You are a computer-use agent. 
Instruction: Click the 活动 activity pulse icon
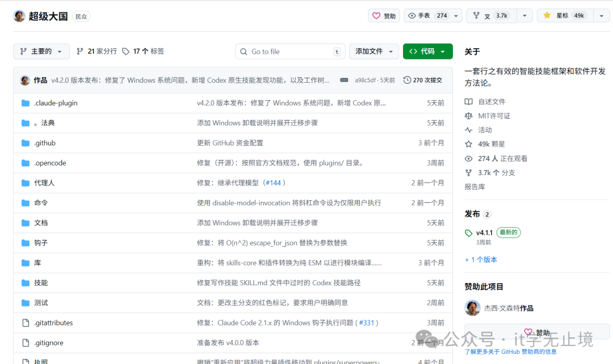pos(469,130)
